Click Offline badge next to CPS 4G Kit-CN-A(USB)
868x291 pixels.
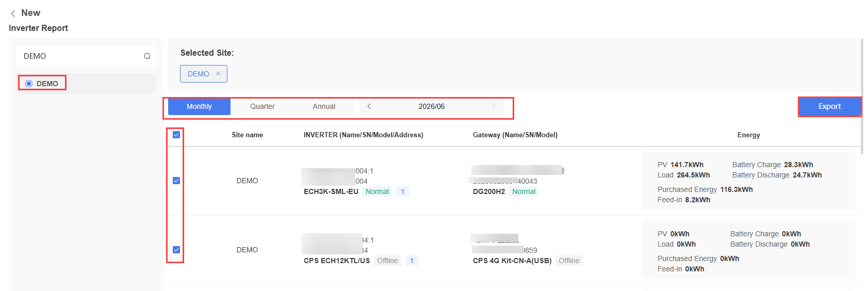[x=569, y=261]
